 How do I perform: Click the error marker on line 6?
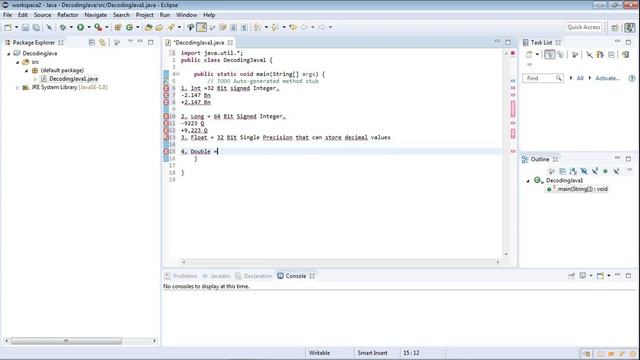[x=166, y=88]
